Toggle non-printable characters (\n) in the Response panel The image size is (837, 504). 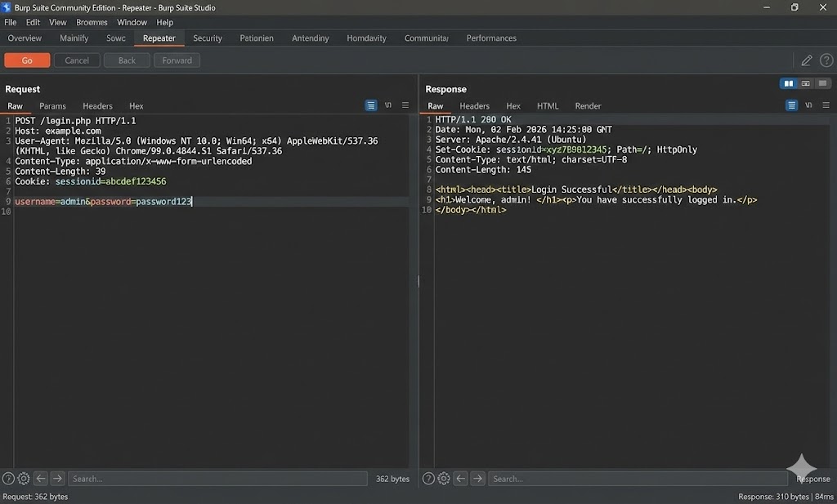coord(808,105)
